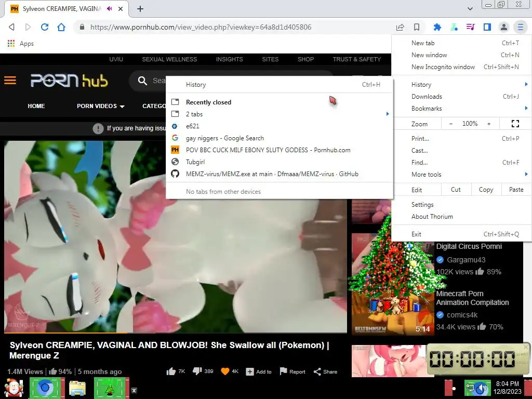Click the INSIGHTS link in top bar

point(229,59)
